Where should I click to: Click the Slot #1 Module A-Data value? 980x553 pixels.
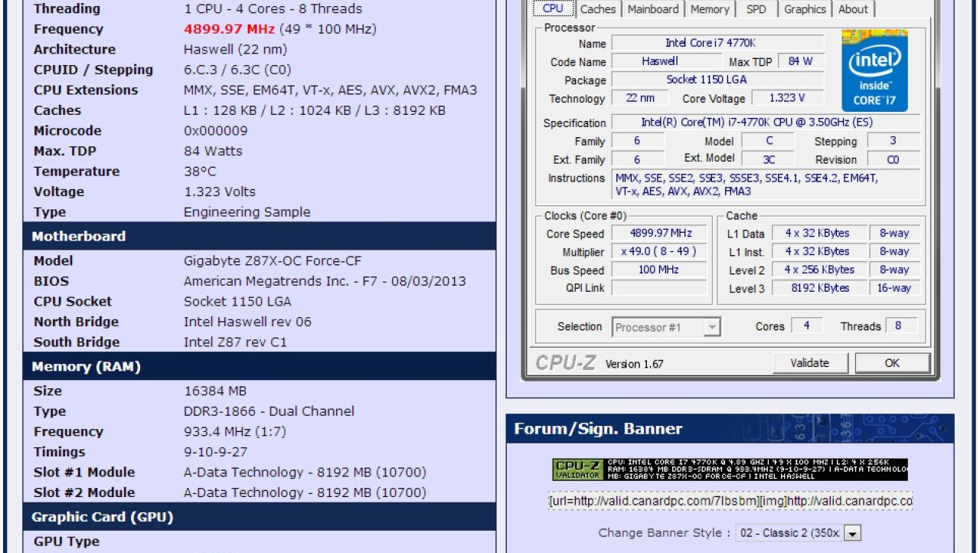[305, 472]
